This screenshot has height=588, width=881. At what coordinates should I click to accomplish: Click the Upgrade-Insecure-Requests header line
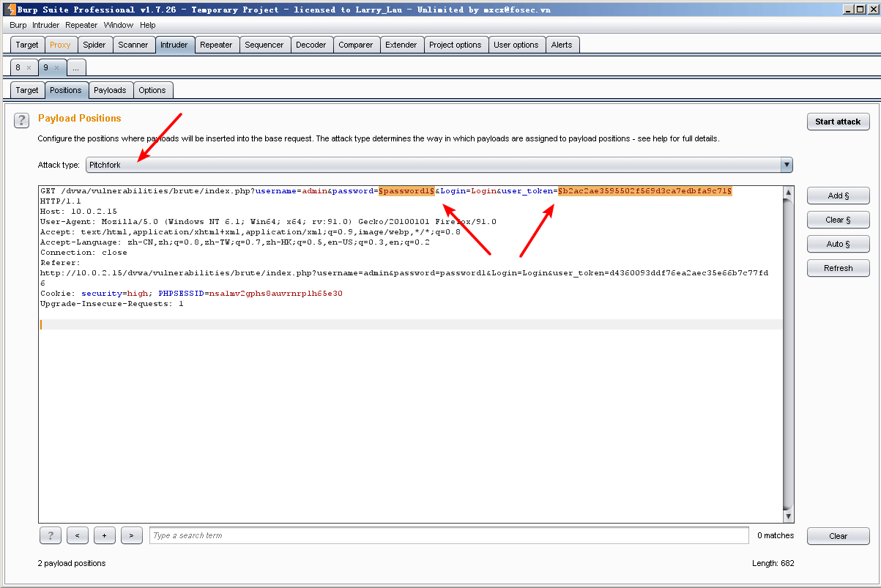[111, 304]
